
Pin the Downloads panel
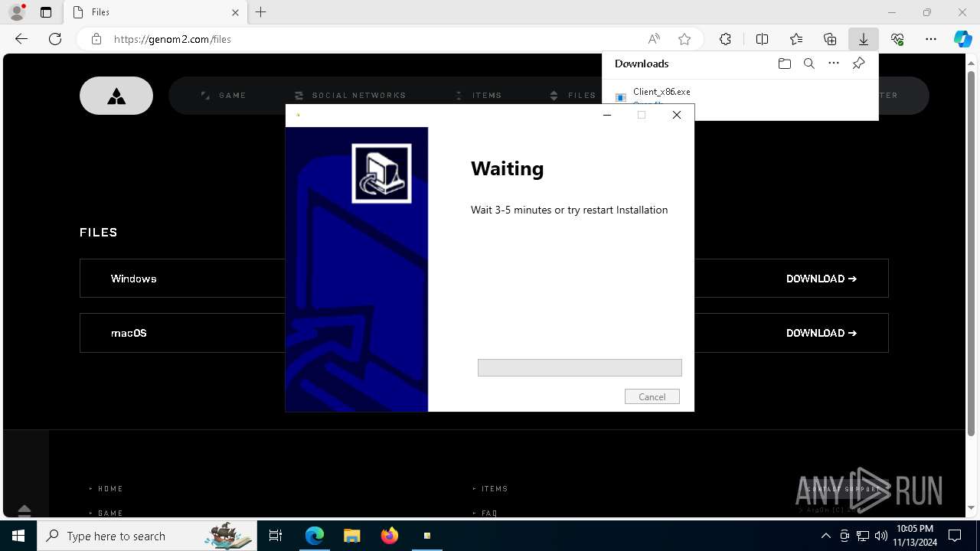(x=858, y=64)
